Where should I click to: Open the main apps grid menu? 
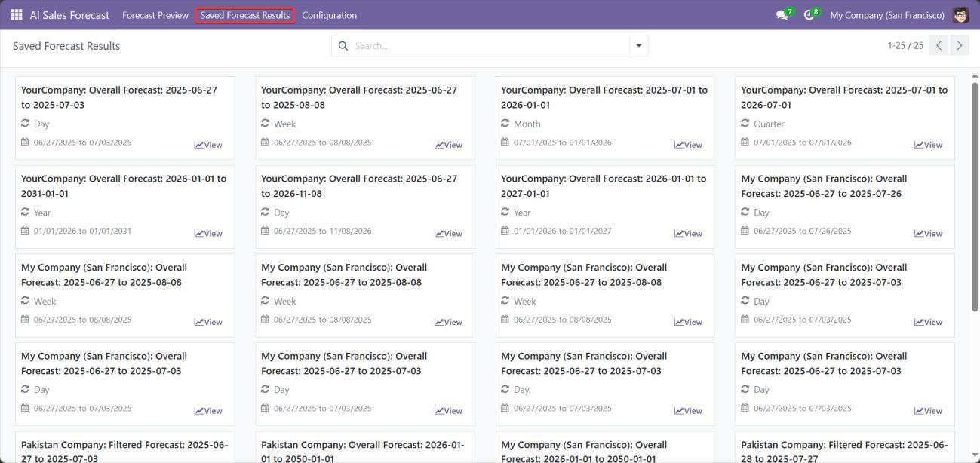(x=17, y=15)
